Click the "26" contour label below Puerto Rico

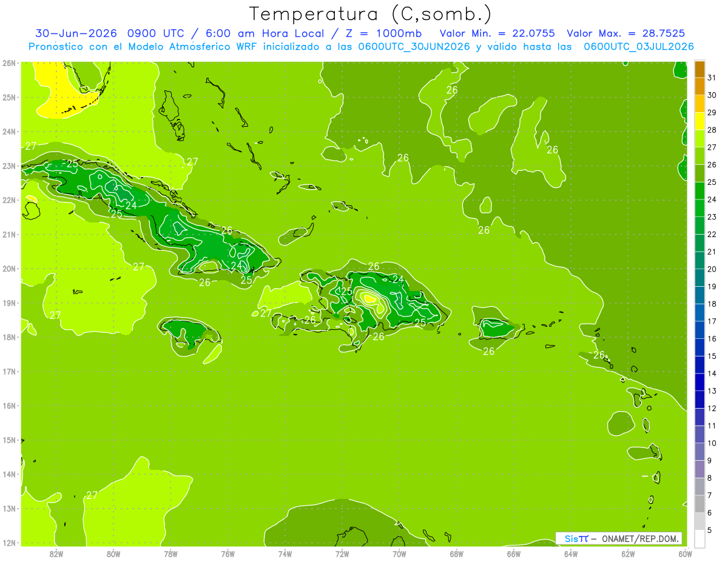[489, 351]
